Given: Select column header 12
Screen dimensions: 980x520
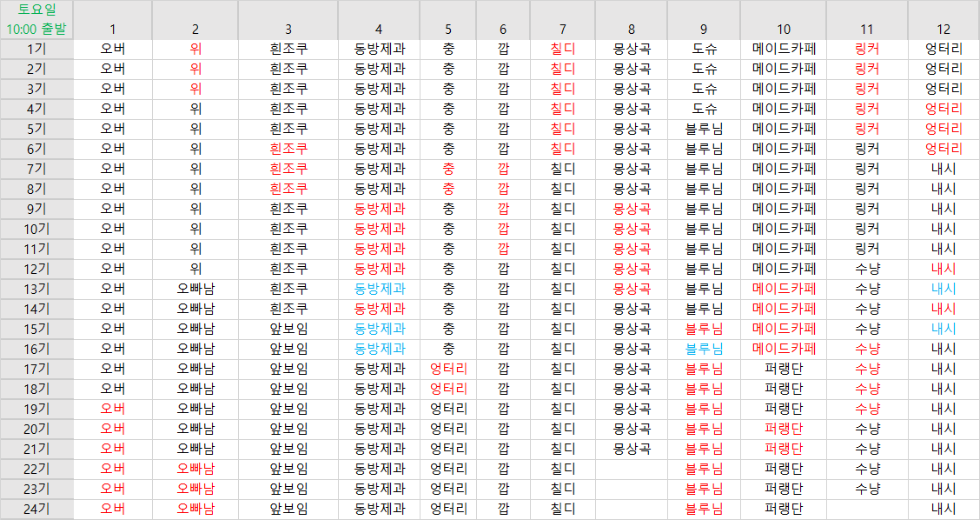Looking at the screenshot, I should point(944,29).
